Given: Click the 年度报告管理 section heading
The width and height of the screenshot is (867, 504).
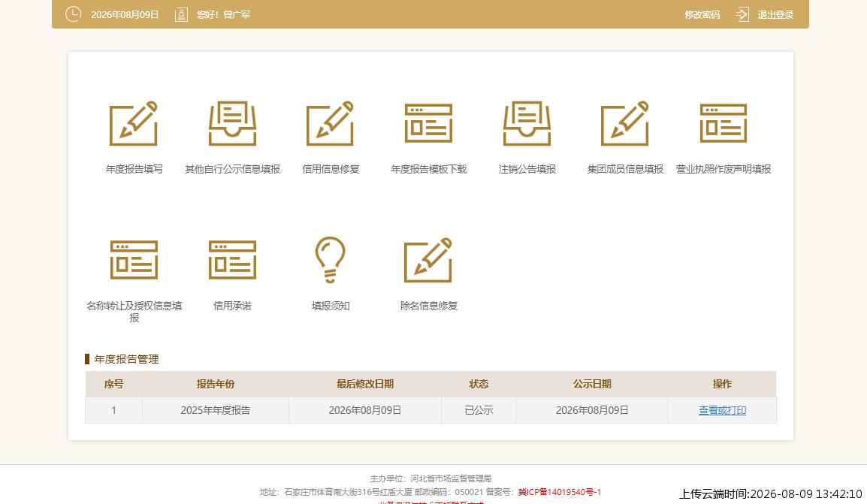Looking at the screenshot, I should pyautogui.click(x=126, y=359).
